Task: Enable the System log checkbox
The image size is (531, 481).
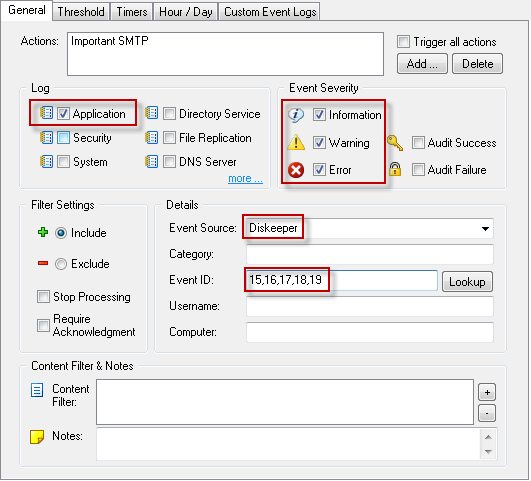Action: [63, 162]
